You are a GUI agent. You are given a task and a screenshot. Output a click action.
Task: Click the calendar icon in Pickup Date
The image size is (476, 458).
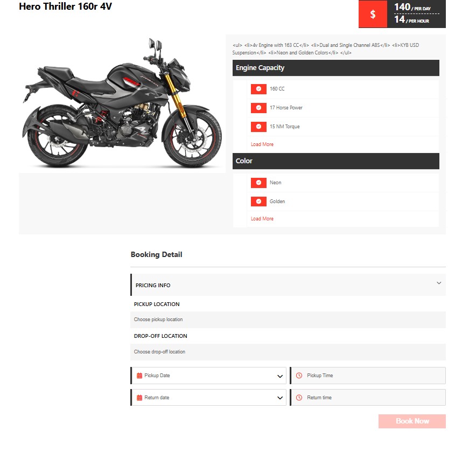139,376
